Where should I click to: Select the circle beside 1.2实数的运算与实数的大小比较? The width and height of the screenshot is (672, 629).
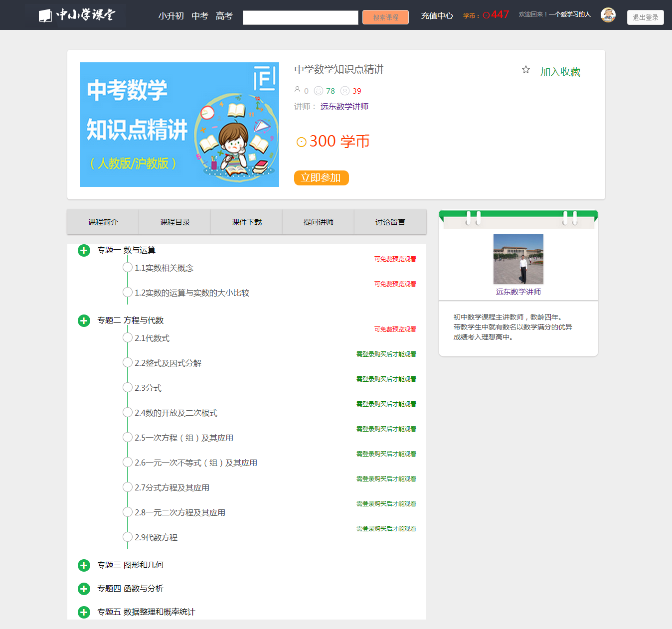coord(128,293)
